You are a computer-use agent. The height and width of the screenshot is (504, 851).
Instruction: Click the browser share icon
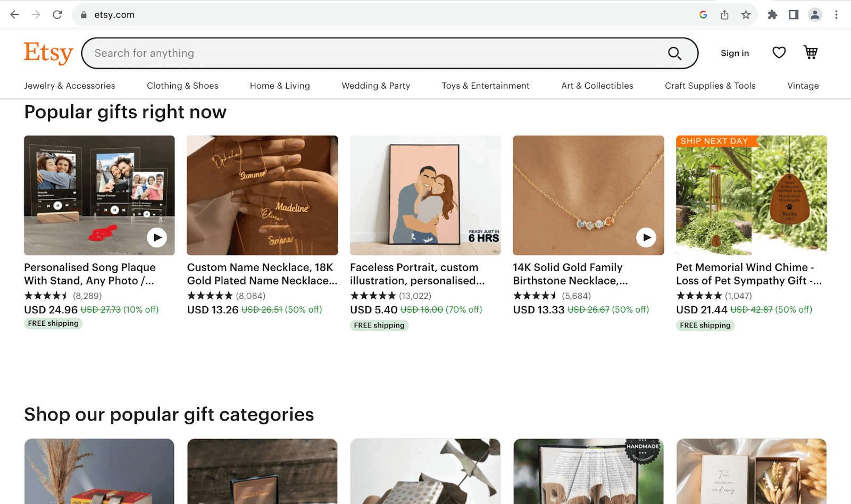[x=724, y=15]
